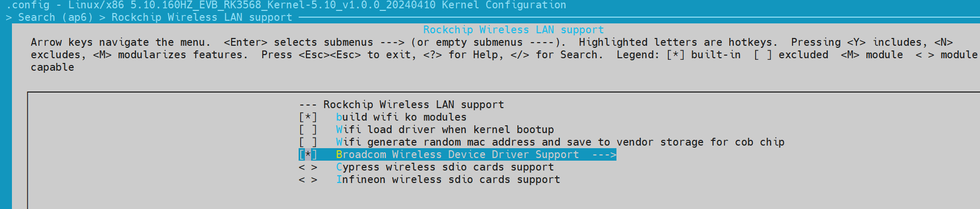Select "Infineon wireless sdio cards support" label
The image size is (980, 209).
click(448, 180)
